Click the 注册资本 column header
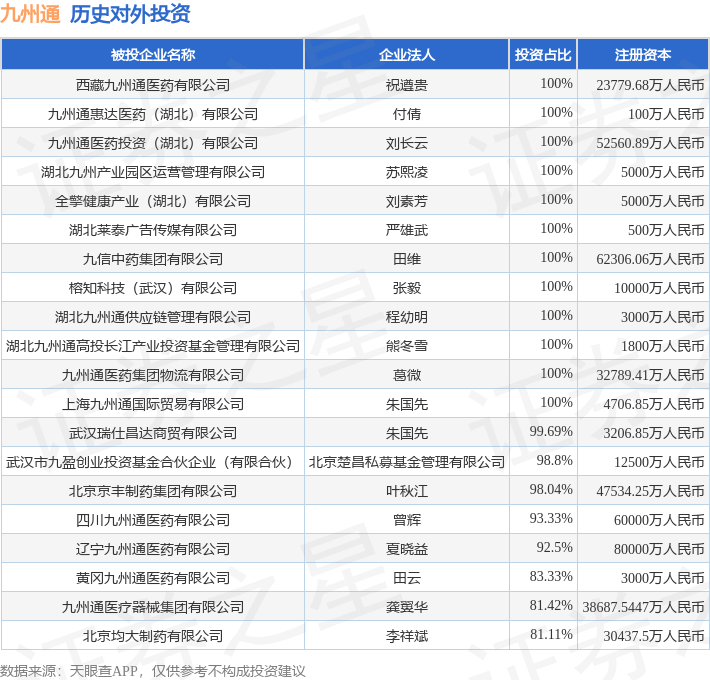The height and width of the screenshot is (680, 710). (643, 55)
